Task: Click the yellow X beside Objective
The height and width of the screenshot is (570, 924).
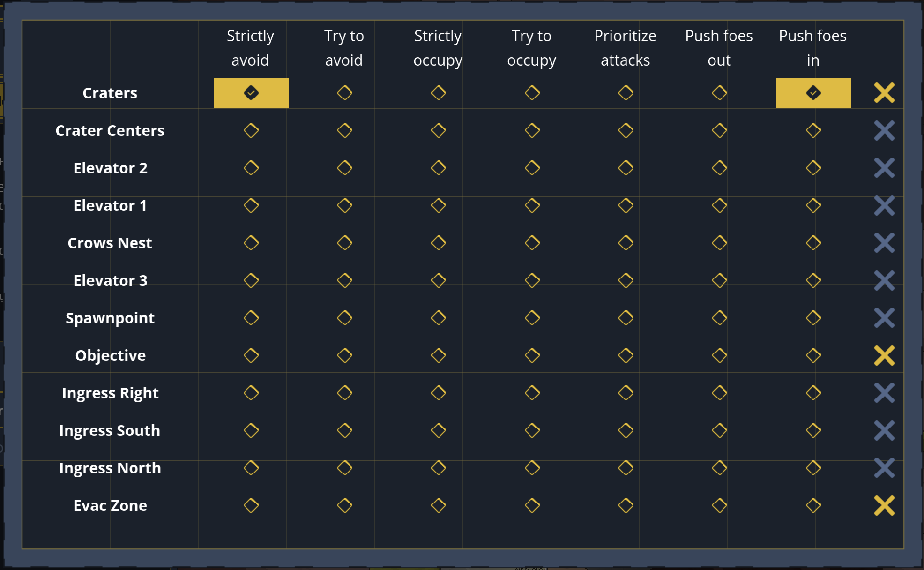Action: (884, 355)
